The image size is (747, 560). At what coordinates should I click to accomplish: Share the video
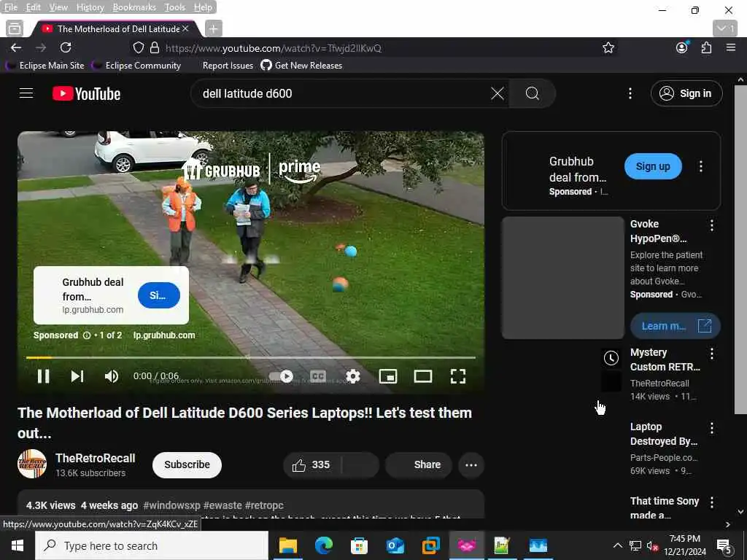[x=418, y=464]
